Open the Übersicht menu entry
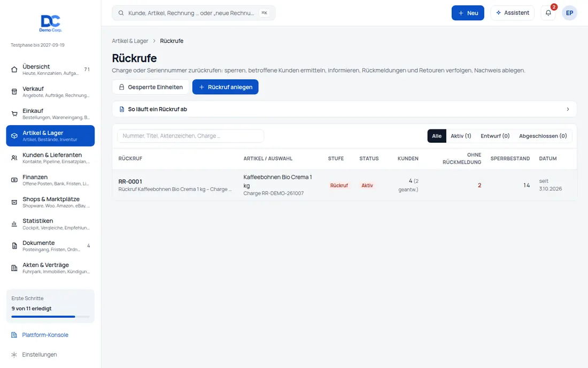 pyautogui.click(x=50, y=70)
